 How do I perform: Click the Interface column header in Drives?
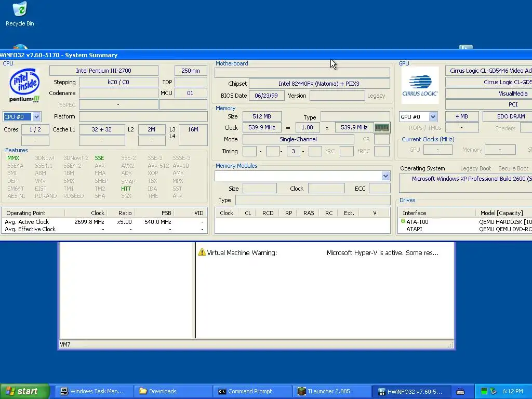click(437, 212)
